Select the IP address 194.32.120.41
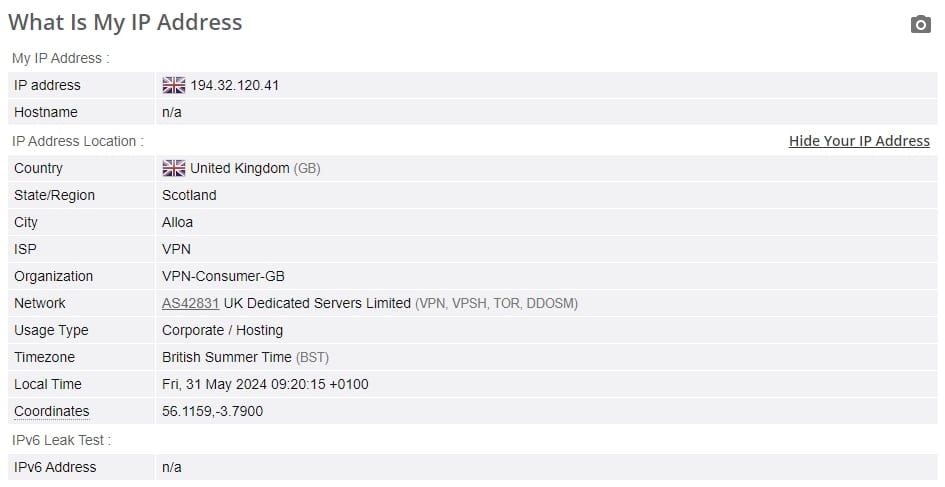945x487 pixels. [x=234, y=85]
